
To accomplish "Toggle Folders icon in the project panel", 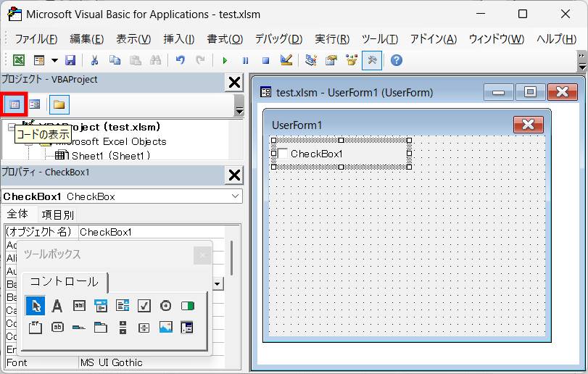I will tap(59, 104).
